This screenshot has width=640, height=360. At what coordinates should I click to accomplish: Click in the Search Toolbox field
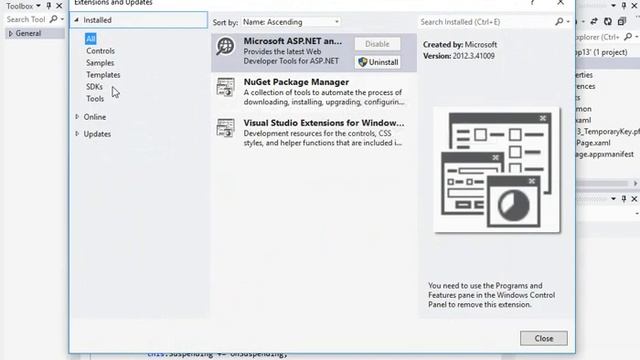tap(27, 19)
